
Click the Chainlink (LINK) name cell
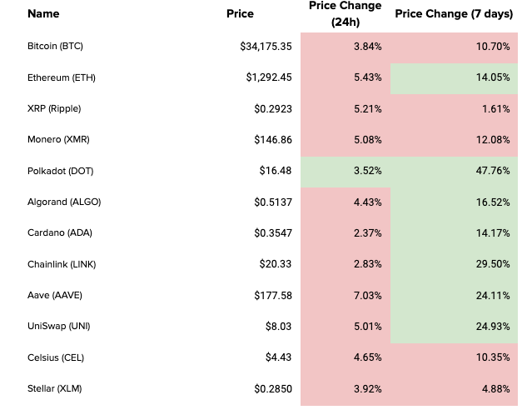pos(60,264)
